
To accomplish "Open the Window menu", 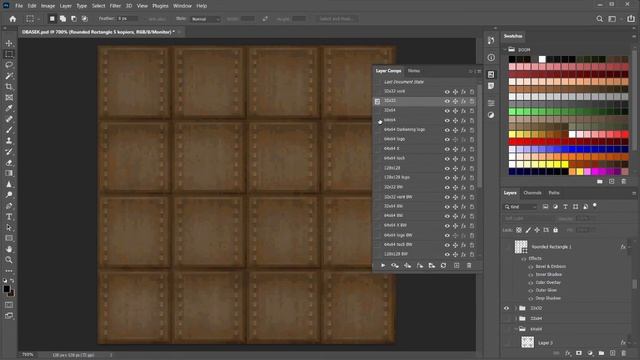I will point(182,6).
